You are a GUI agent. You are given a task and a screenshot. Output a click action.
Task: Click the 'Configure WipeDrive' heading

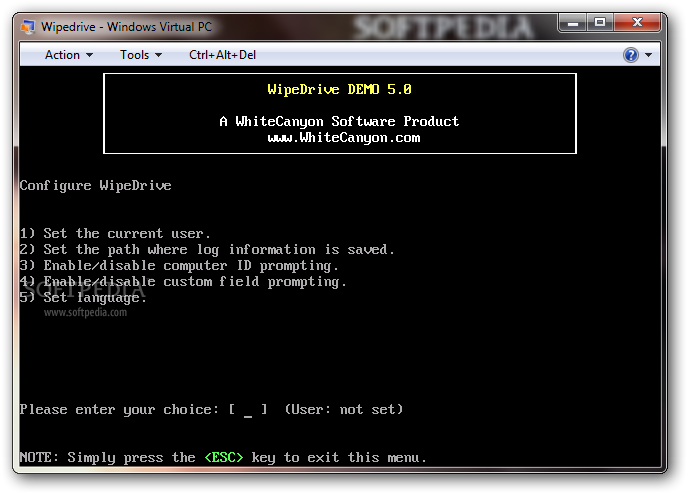tap(96, 186)
